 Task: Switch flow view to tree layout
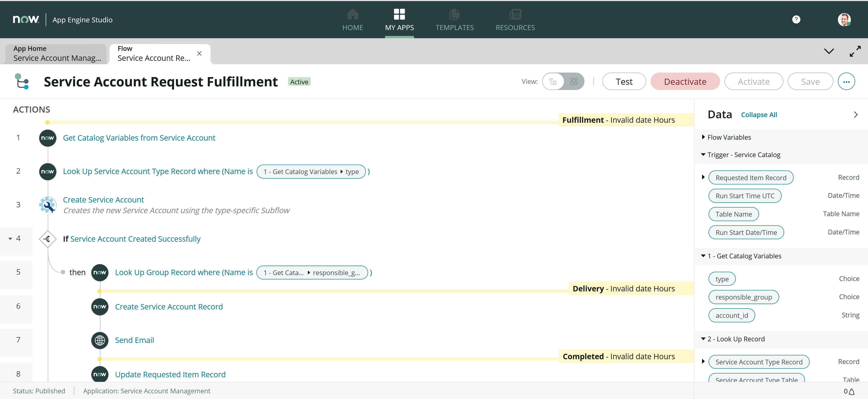pos(553,81)
